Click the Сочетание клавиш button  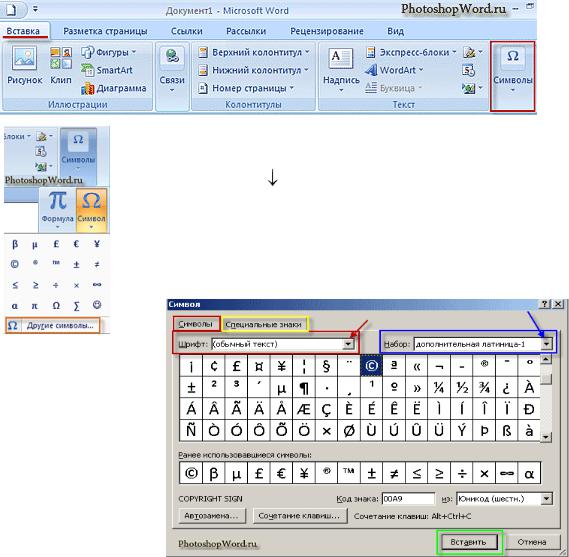coord(300,516)
